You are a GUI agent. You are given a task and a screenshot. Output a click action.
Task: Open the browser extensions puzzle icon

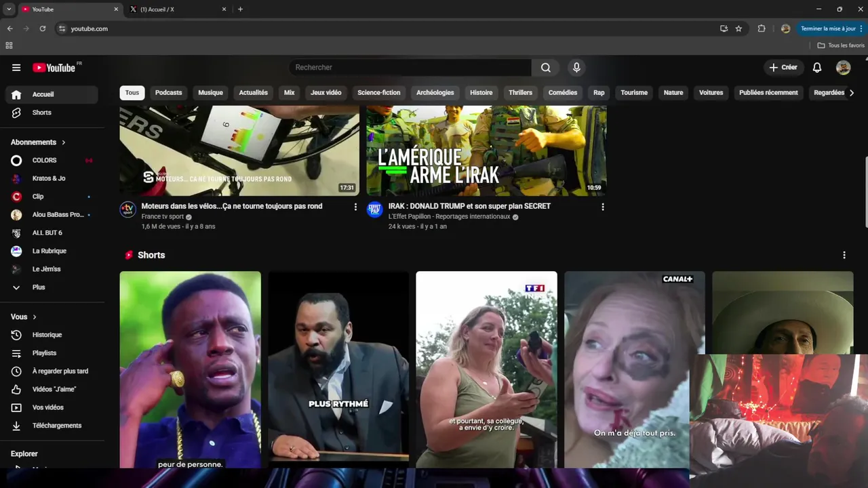point(762,28)
